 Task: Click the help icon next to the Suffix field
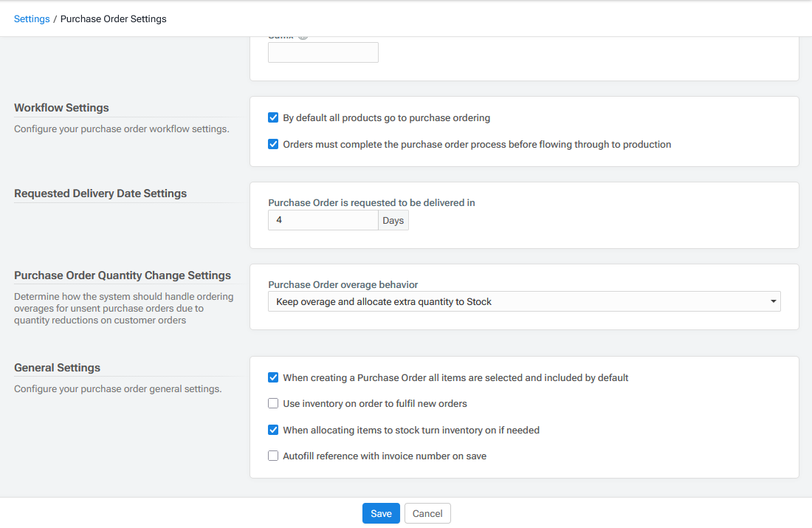click(303, 35)
